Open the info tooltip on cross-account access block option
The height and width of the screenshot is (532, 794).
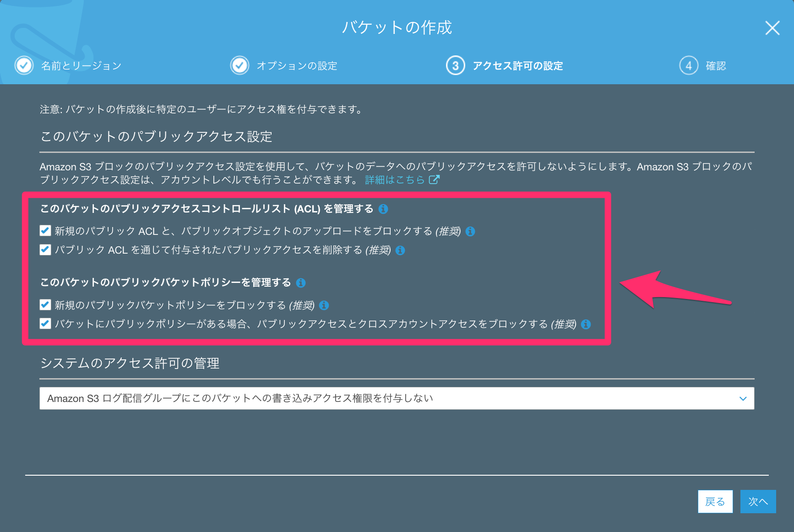(585, 324)
